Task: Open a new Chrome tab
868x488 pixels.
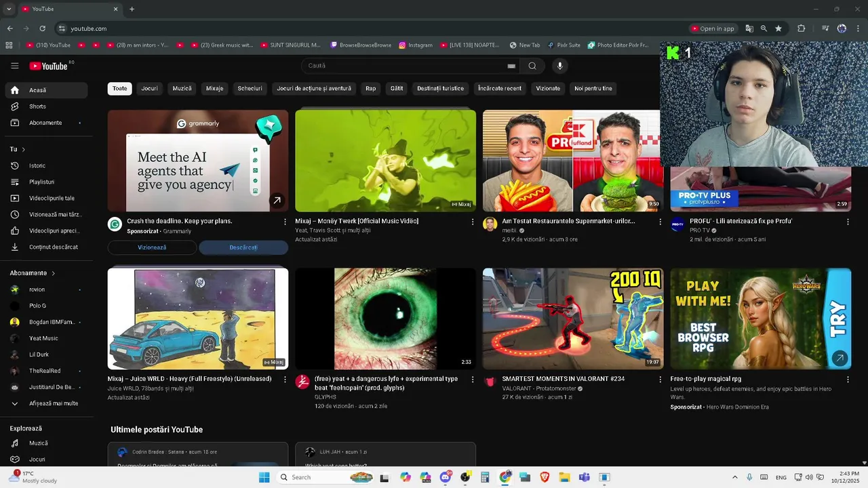Action: pyautogui.click(x=132, y=9)
